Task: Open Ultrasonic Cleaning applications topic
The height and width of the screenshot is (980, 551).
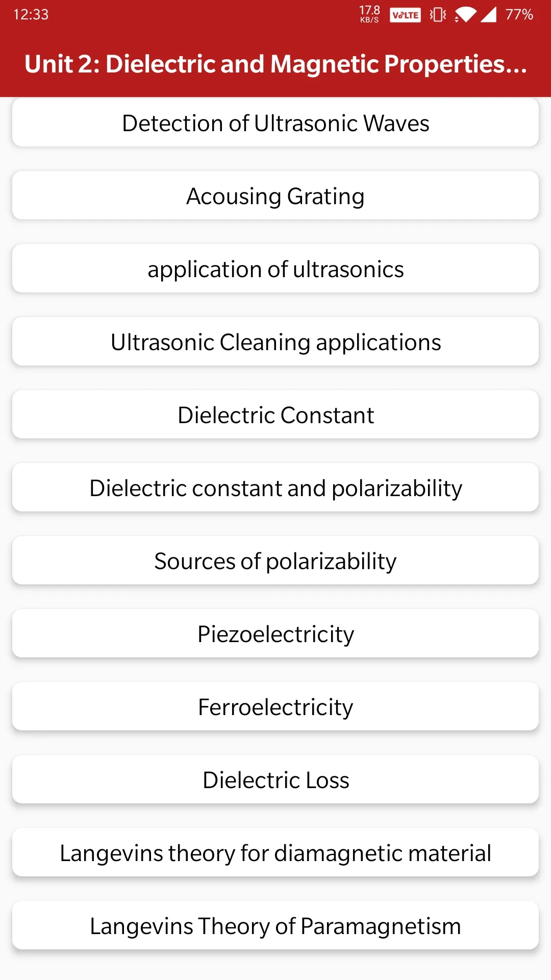Action: (x=275, y=342)
